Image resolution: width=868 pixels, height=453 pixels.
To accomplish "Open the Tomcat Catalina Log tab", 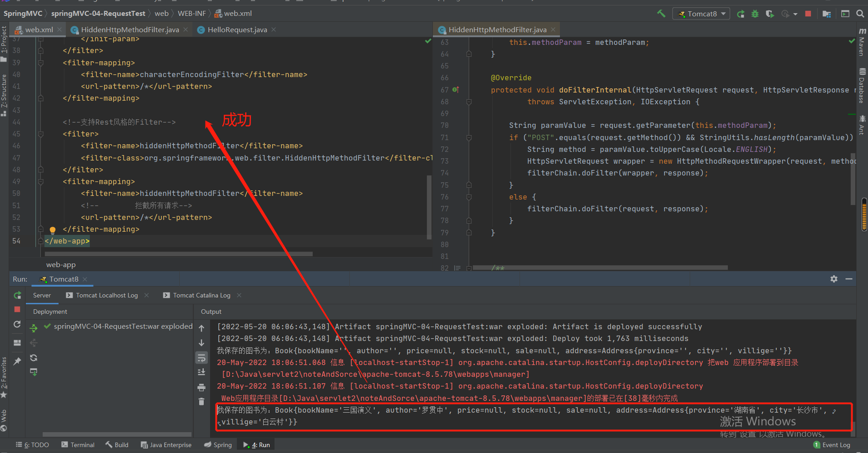I will [197, 295].
